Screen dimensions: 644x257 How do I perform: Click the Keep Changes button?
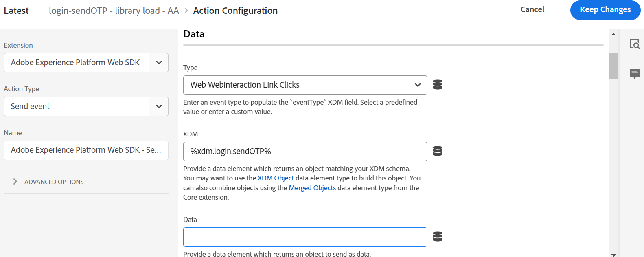click(605, 10)
